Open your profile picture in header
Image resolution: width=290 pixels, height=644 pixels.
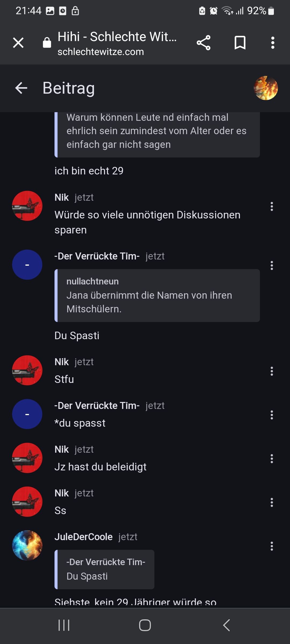[266, 88]
